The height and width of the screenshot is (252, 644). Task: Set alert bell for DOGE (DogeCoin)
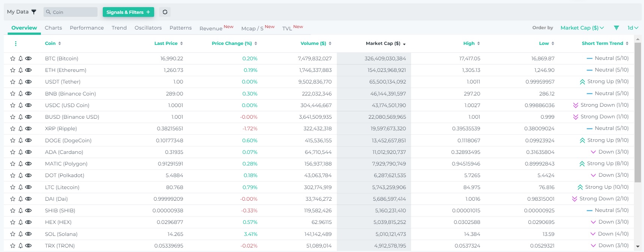coord(21,140)
